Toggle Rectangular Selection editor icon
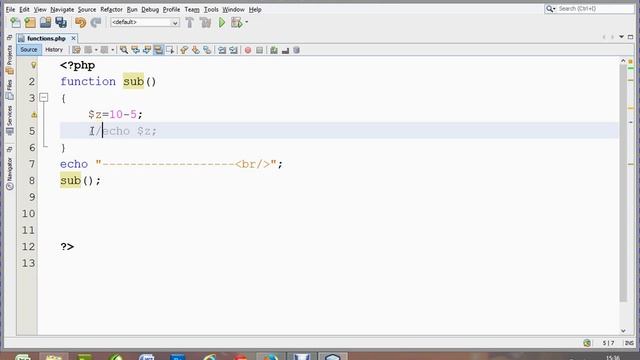Image resolution: width=640 pixels, height=360 pixels. (170, 50)
